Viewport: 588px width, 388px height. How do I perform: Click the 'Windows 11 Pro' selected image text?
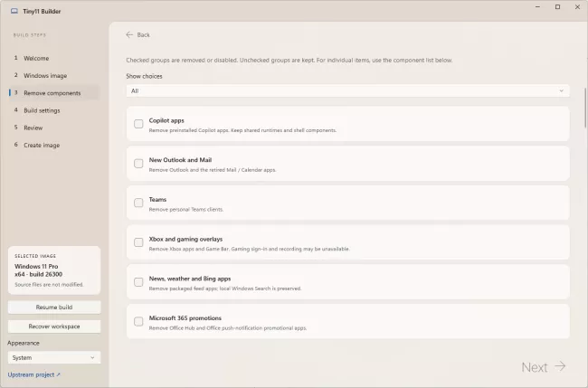click(x=36, y=266)
